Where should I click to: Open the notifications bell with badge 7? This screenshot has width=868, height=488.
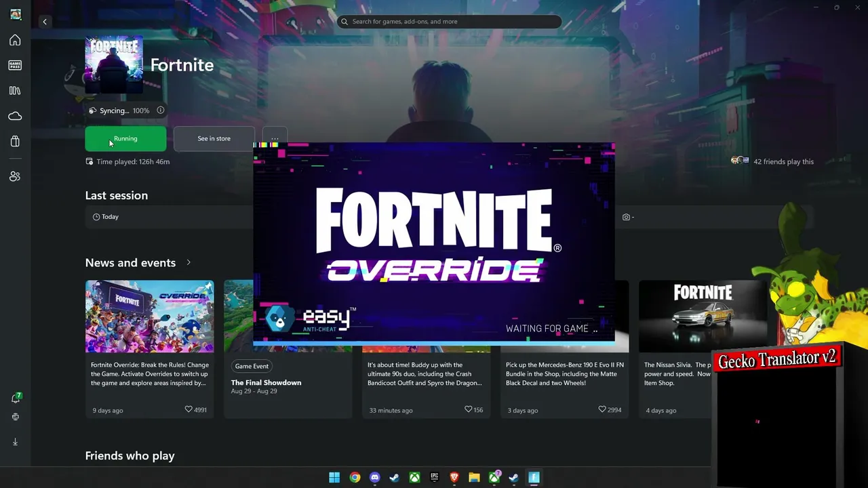[16, 398]
